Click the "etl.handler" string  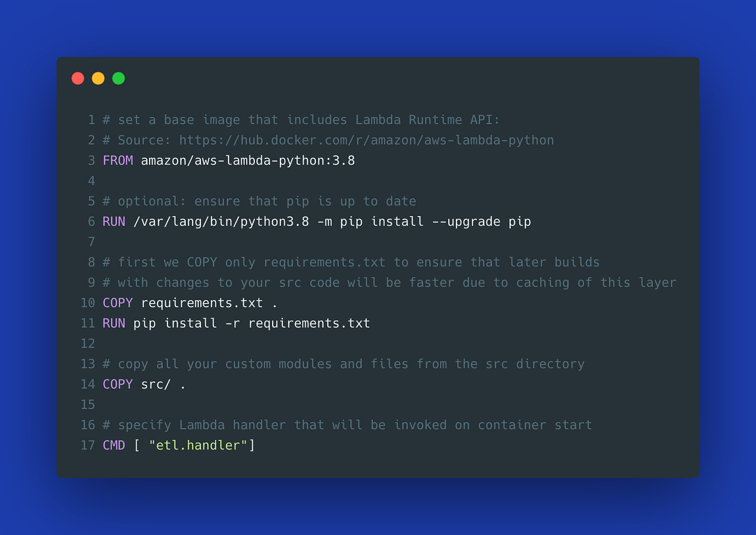tap(198, 445)
